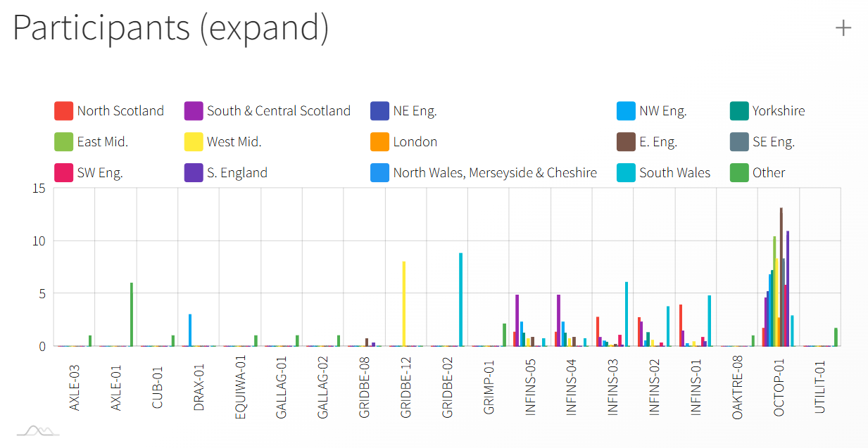
Task: Click the UTILIT-01 axis label
Action: 821,389
